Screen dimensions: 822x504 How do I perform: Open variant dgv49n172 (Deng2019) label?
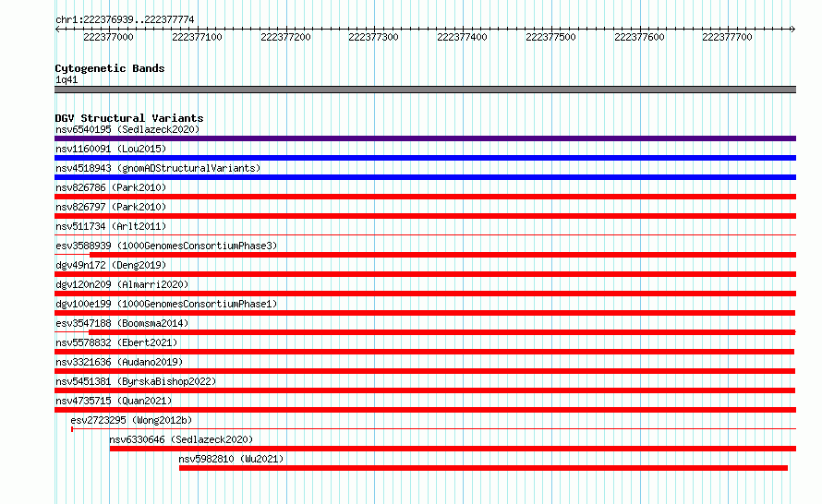pos(111,265)
